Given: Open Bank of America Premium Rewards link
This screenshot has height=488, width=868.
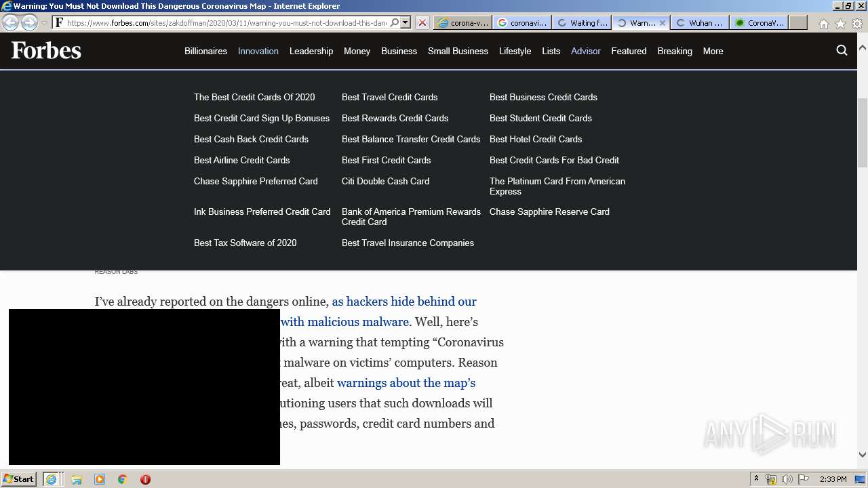Looking at the screenshot, I should tap(412, 216).
